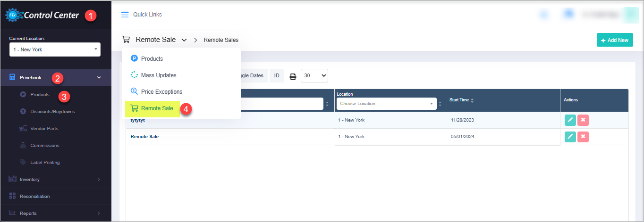The width and height of the screenshot is (644, 222).
Task: Select Mass Updates from the dropdown menu
Action: (181, 75)
